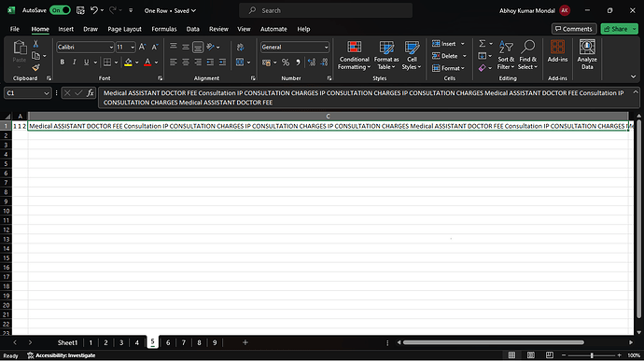
Task: Click the Orientation text angle icon
Action: click(x=210, y=48)
